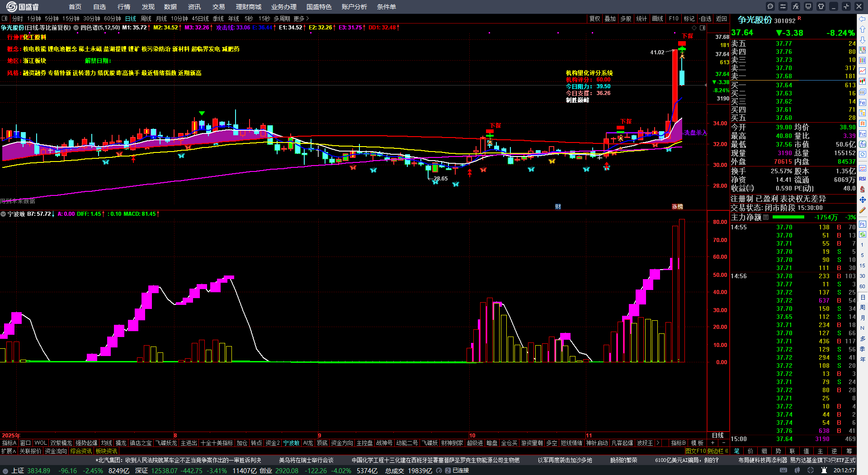Click the 争光股份 301092 stock title
This screenshot has width=868, height=475.
[x=766, y=20]
